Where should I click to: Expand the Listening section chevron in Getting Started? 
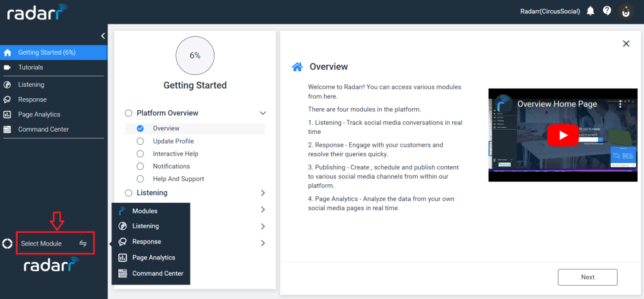point(263,193)
